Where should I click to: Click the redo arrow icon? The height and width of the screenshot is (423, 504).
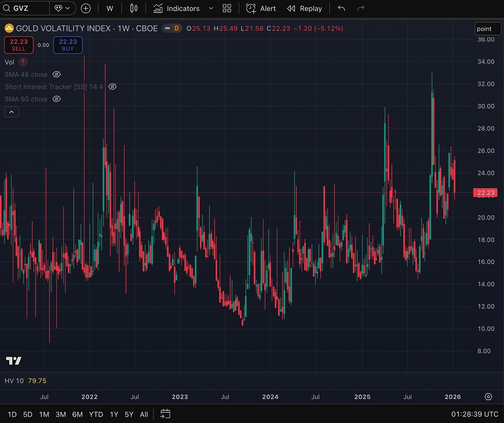coord(361,8)
